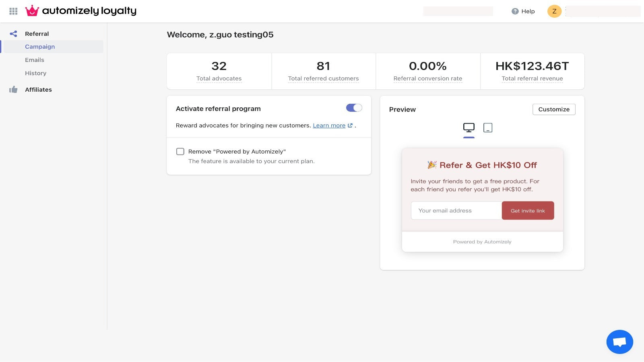Click the Affiliates thumbs-up icon
The height and width of the screenshot is (362, 644).
[13, 90]
